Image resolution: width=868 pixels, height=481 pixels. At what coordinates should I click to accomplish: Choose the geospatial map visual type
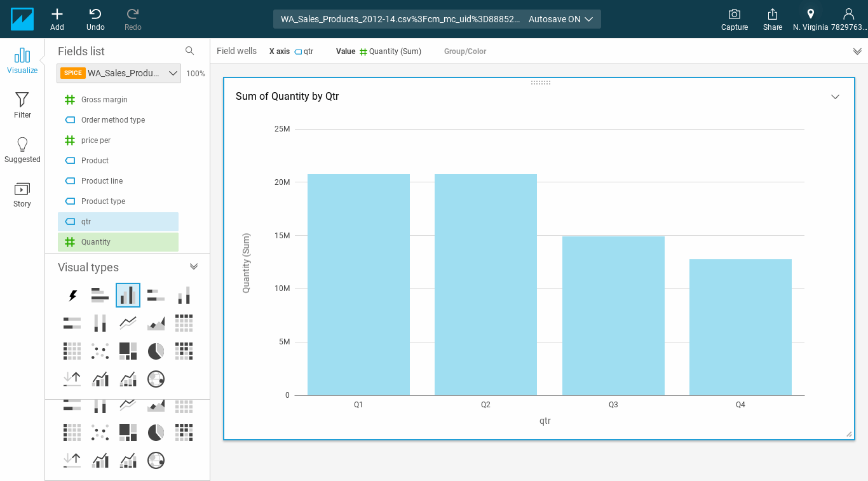[x=156, y=379]
